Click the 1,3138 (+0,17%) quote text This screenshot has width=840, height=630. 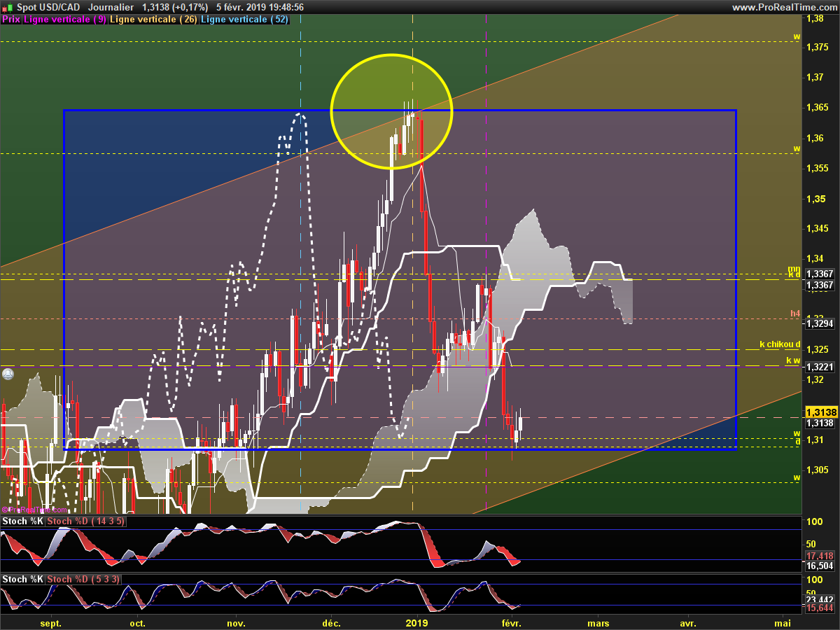pos(174,7)
